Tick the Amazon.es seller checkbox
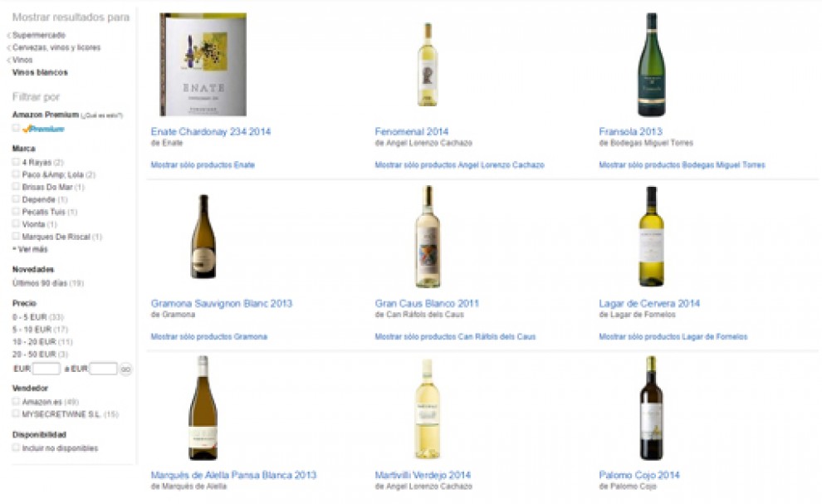Image resolution: width=822 pixels, height=504 pixels. click(16, 401)
